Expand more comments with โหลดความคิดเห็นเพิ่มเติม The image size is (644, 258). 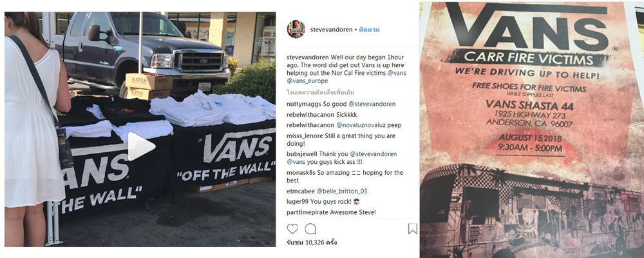click(320, 92)
